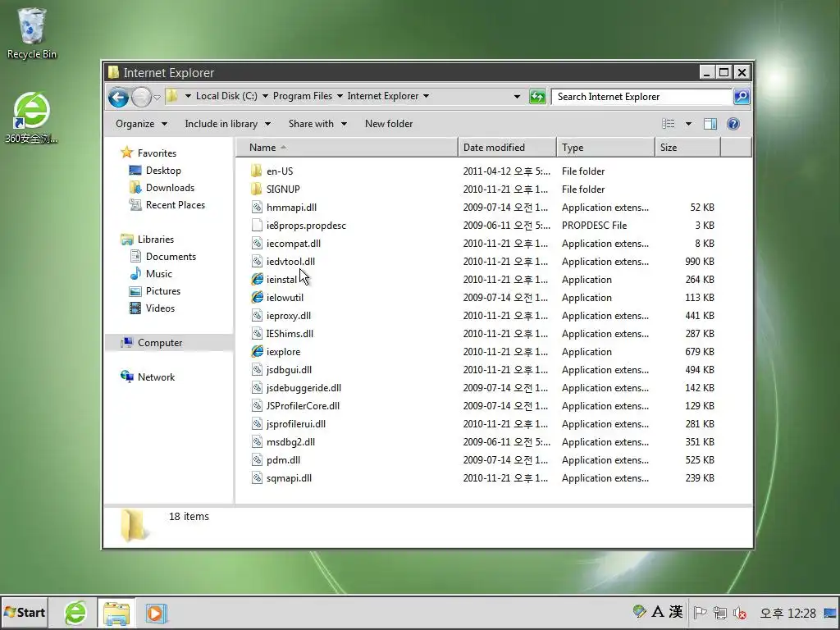Image resolution: width=840 pixels, height=630 pixels.
Task: Toggle the preview pane icon
Action: point(710,124)
